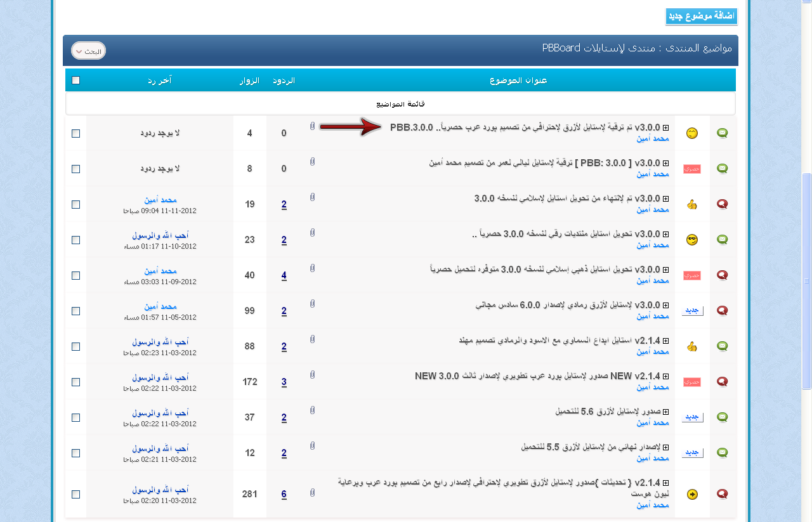Expand the plus box on الأزرق 5.6 topic
Screen dimensions: 812x522
666,412
